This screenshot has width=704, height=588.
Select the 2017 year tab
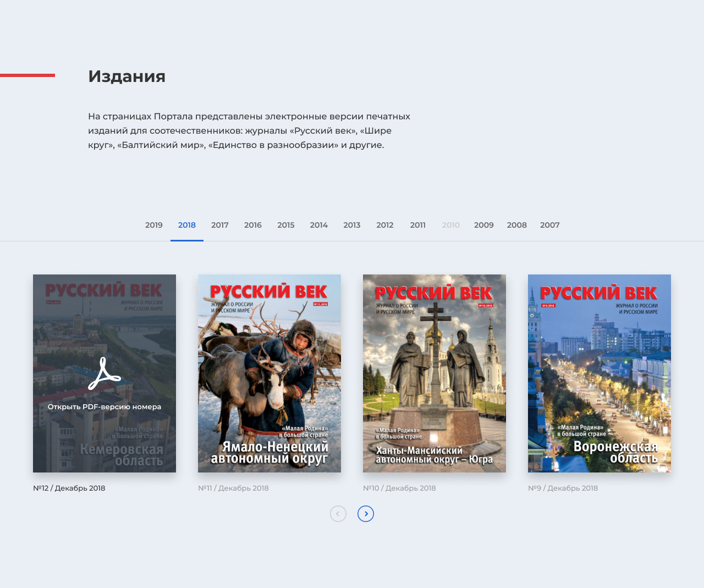220,225
